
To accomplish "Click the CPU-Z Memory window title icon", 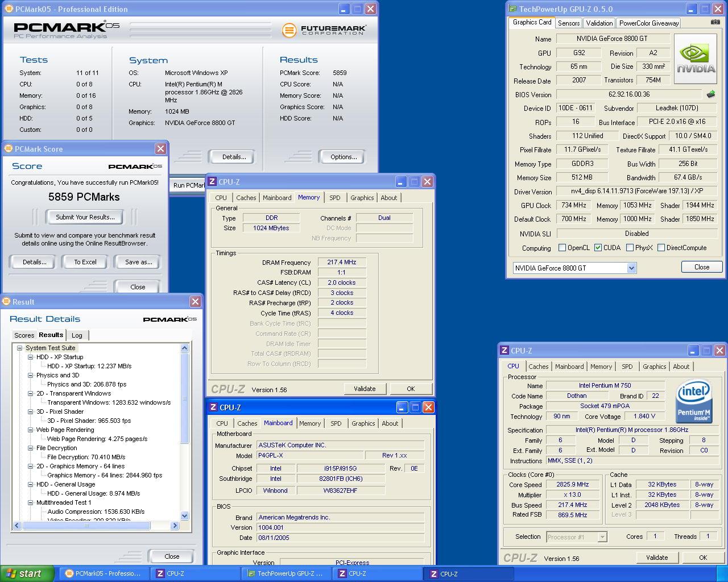I will pos(212,182).
